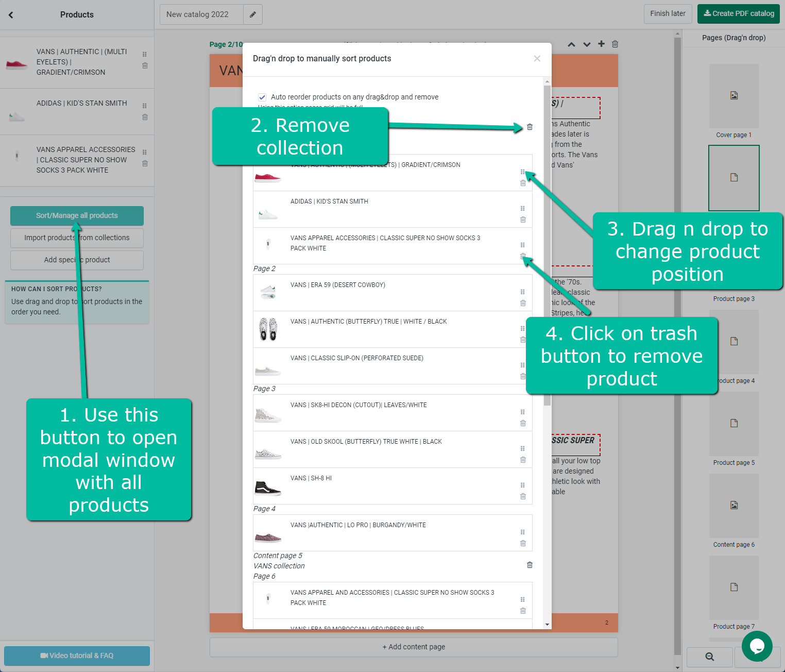Open live chat bubble

pyautogui.click(x=757, y=646)
